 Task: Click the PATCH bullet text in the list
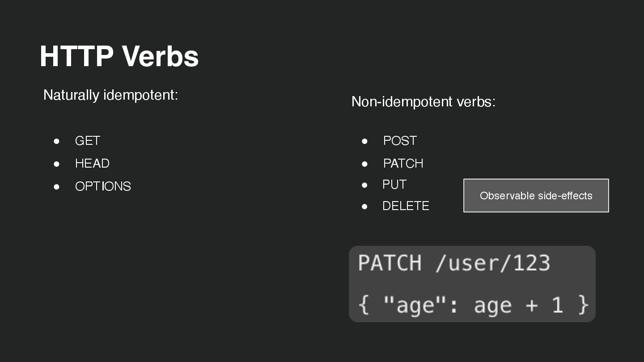click(x=403, y=164)
